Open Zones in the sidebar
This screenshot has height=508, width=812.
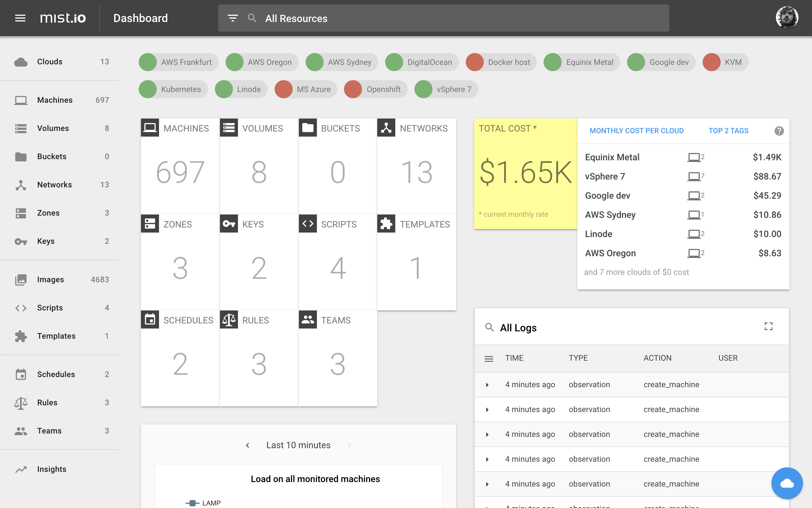59,213
